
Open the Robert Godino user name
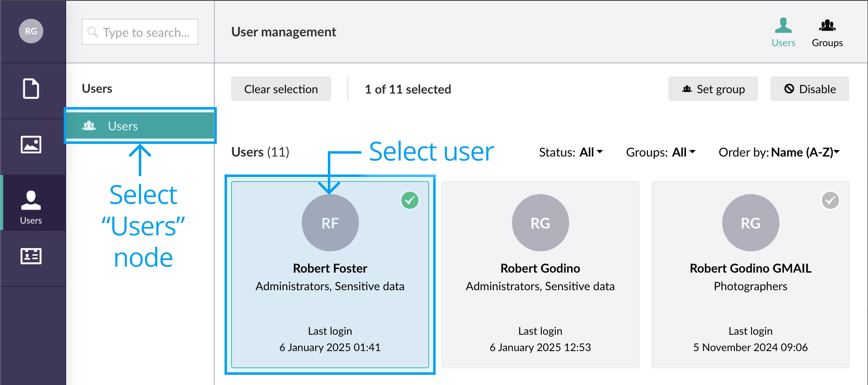click(x=540, y=268)
